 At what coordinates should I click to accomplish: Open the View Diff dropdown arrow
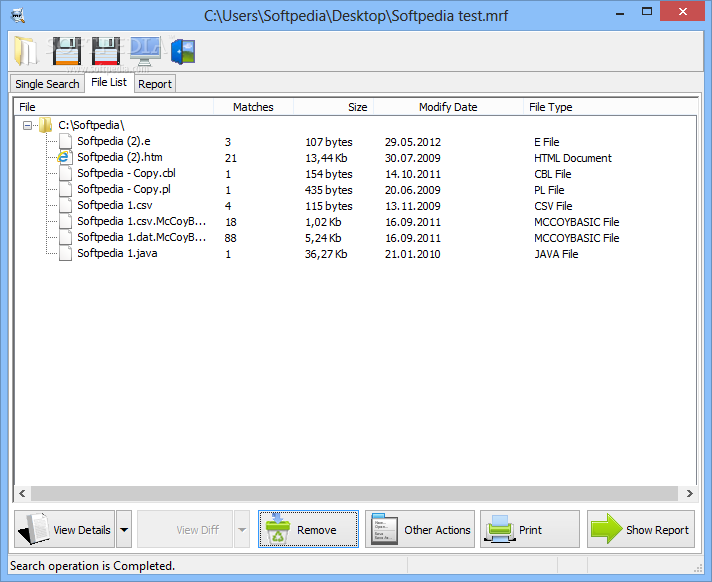[x=242, y=529]
